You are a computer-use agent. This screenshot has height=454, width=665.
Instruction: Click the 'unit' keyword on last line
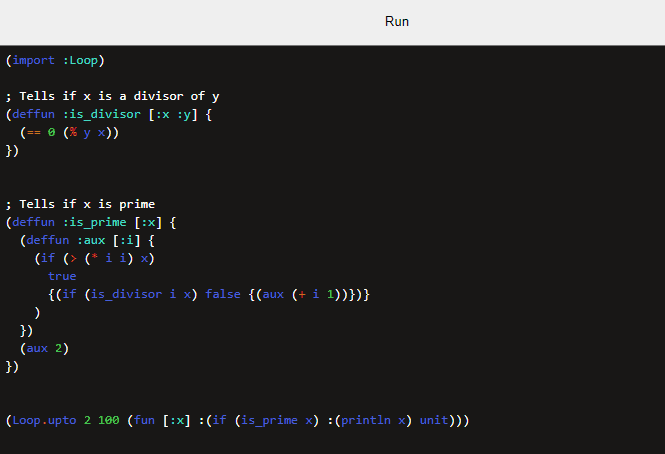coord(435,420)
